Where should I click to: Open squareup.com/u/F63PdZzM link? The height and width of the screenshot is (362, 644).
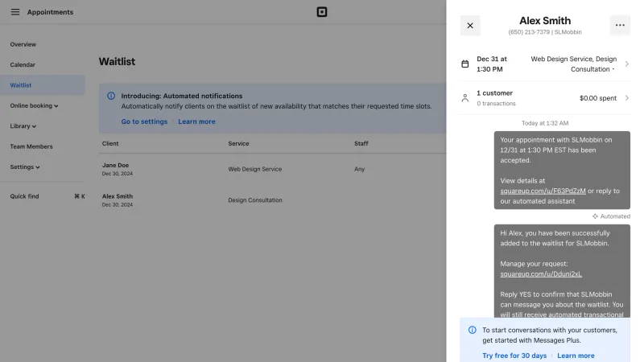coord(543,191)
